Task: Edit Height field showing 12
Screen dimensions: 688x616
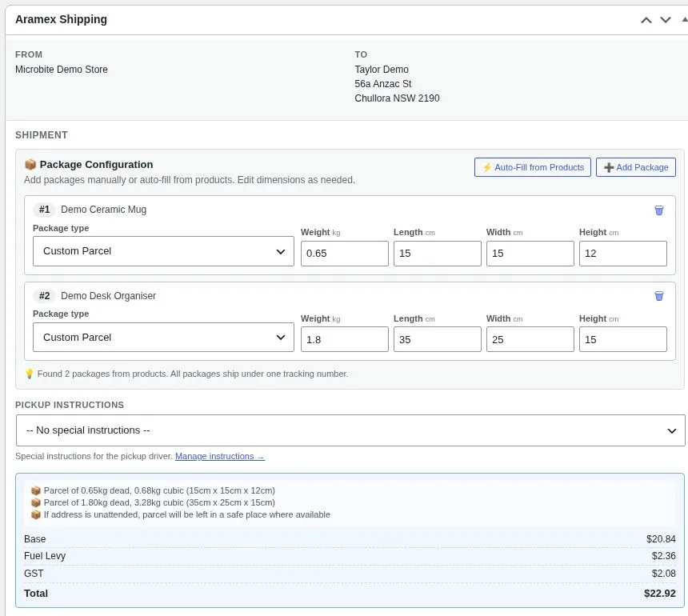Action: 622,254
